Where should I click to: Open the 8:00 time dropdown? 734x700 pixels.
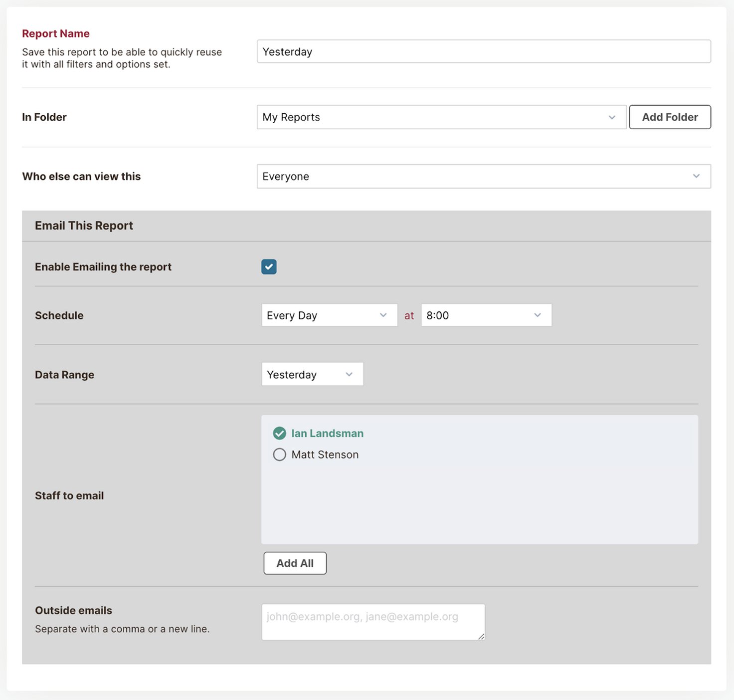486,315
